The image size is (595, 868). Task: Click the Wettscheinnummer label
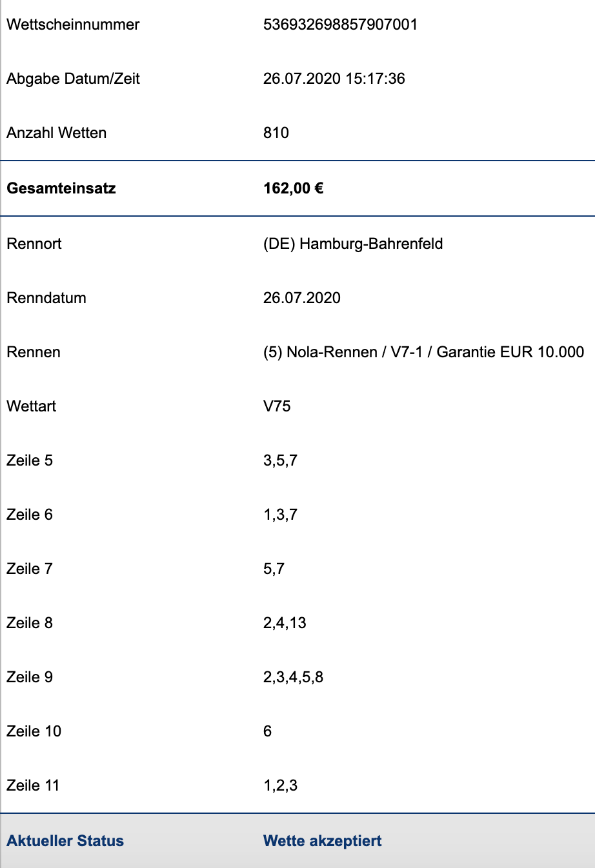73,25
